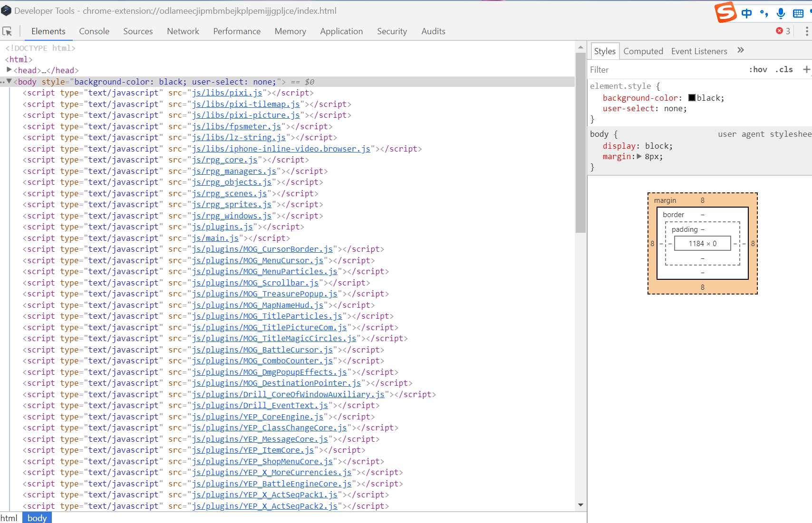Click the black background-color swatch

(x=692, y=98)
